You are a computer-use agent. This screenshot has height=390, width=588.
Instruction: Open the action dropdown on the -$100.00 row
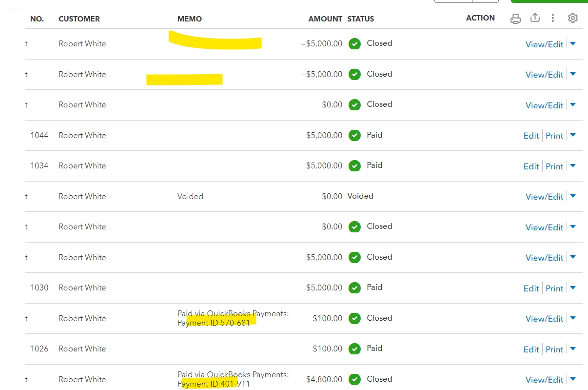(573, 318)
